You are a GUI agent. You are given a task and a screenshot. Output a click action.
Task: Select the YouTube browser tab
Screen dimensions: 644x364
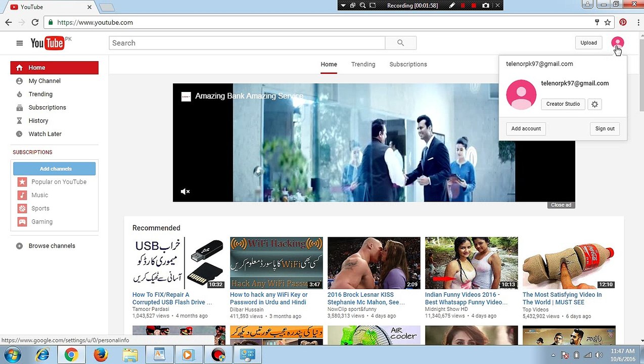click(49, 7)
